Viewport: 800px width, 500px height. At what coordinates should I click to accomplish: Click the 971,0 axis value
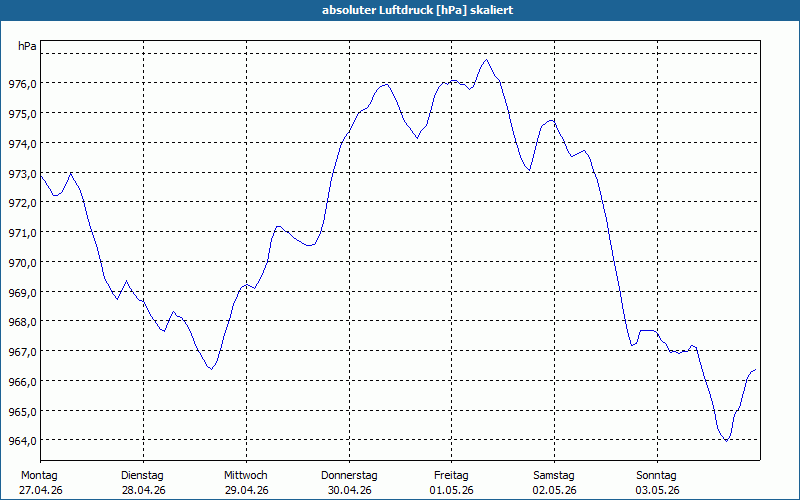coord(23,233)
